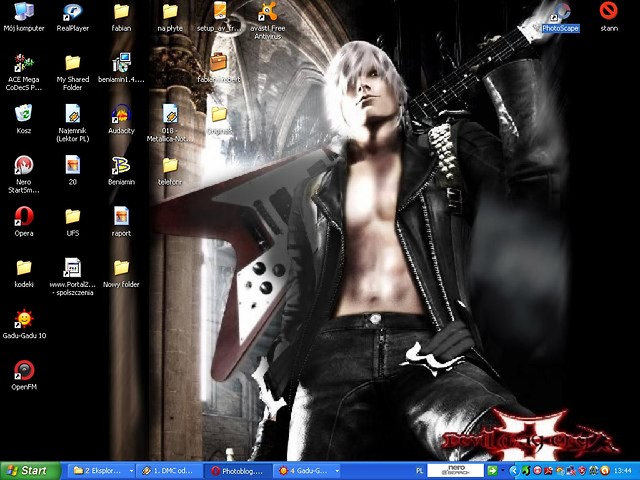
Task: Open the My Shared Folder icon
Action: pos(73,72)
